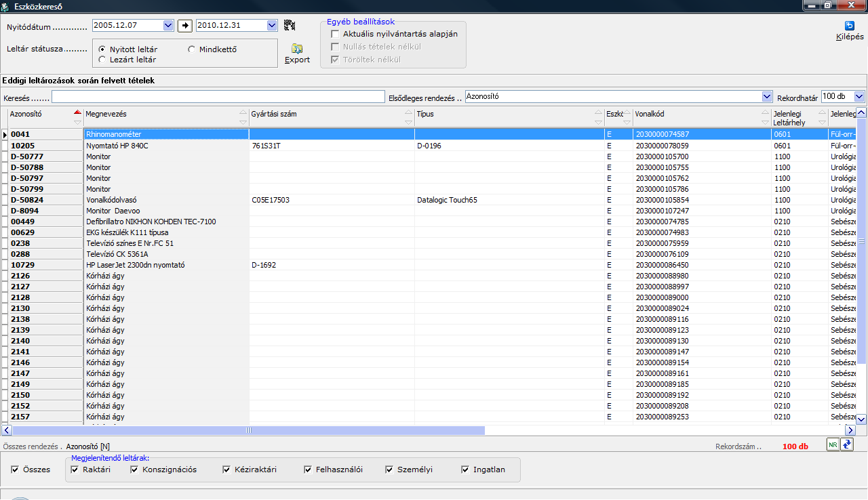The width and height of the screenshot is (868, 500).
Task: Click serial number cell C05E17503
Action: 332,200
